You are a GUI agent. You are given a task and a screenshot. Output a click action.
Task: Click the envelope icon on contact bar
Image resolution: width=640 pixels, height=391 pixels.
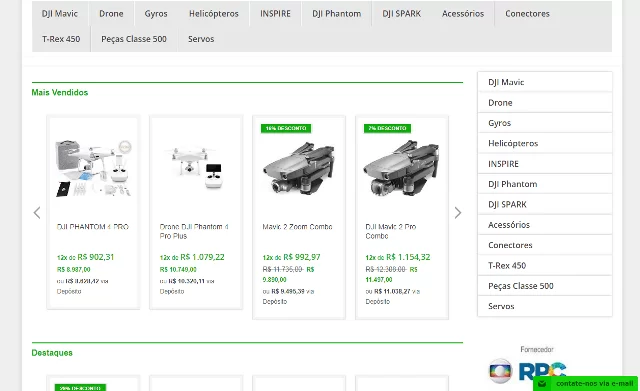542,384
